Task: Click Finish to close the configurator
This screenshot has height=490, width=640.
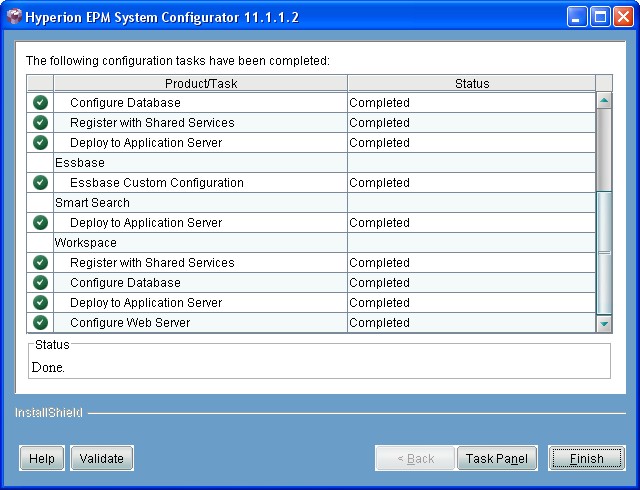Action: 586,459
